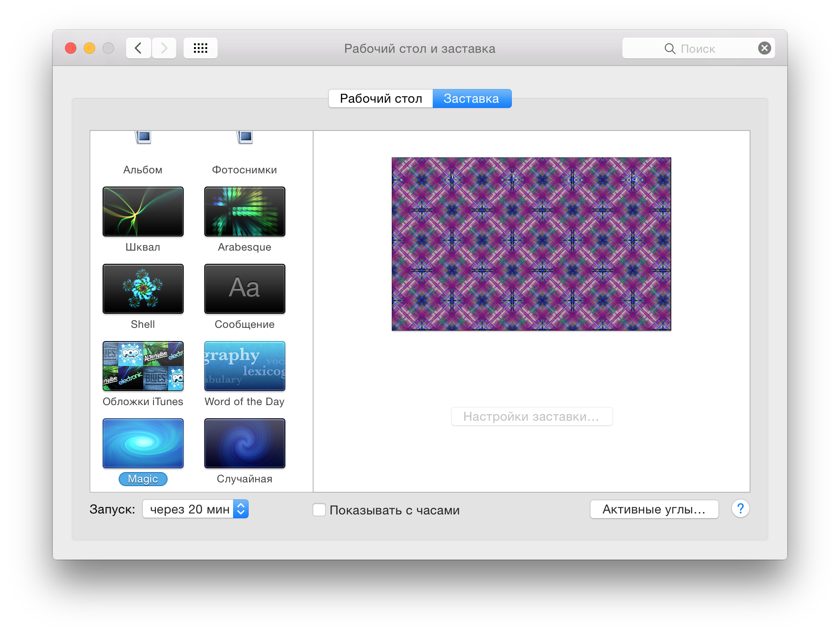Image resolution: width=840 pixels, height=635 pixels.
Task: Open the Запуск time dropdown
Action: (x=195, y=509)
